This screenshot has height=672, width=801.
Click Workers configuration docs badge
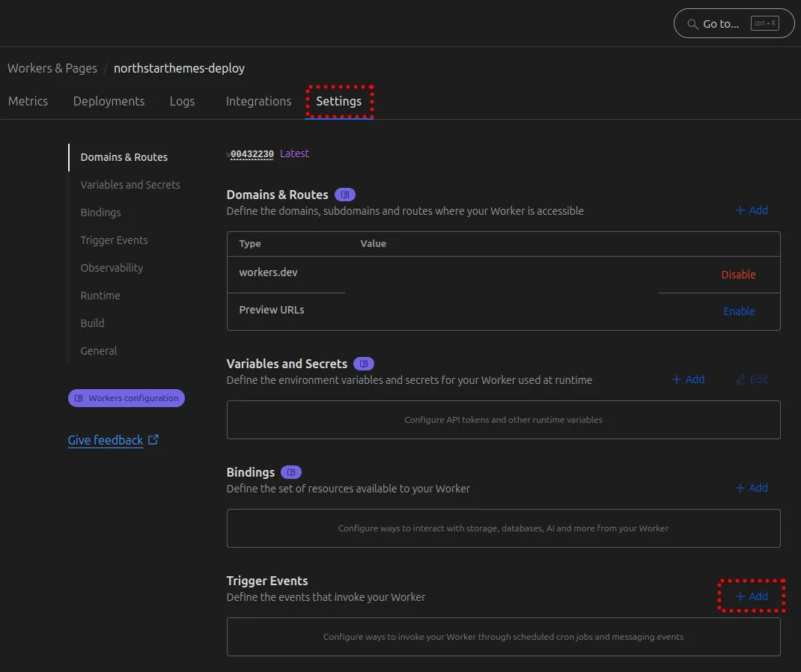pos(127,398)
